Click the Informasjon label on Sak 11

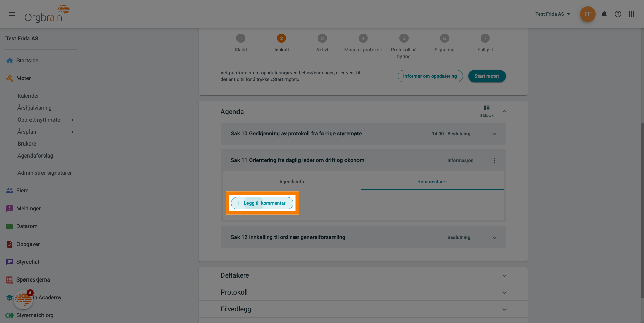click(460, 160)
